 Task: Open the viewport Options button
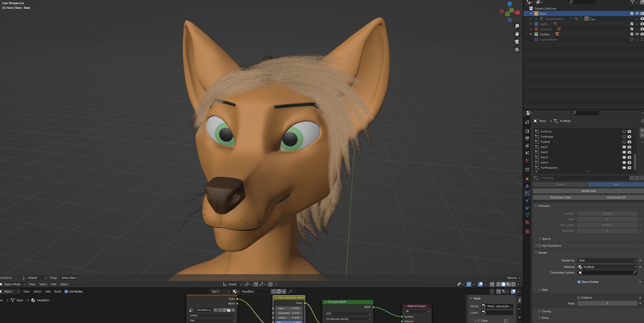point(513,278)
